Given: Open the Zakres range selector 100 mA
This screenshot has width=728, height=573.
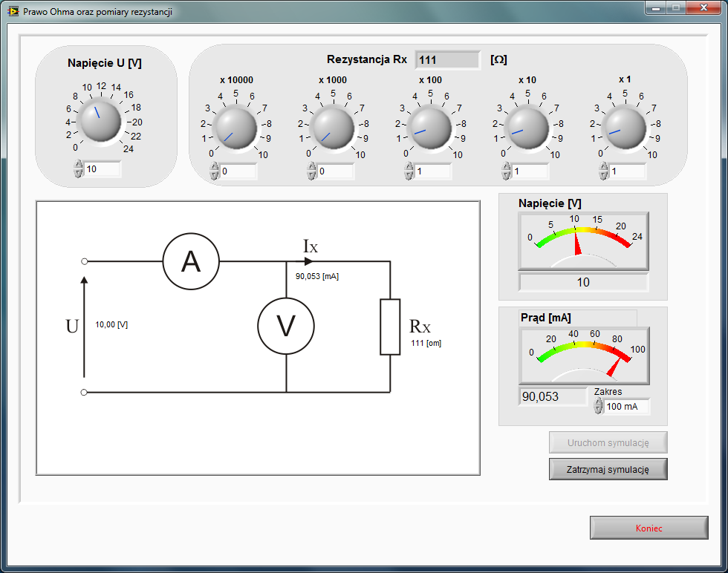Looking at the screenshot, I should pos(627,407).
